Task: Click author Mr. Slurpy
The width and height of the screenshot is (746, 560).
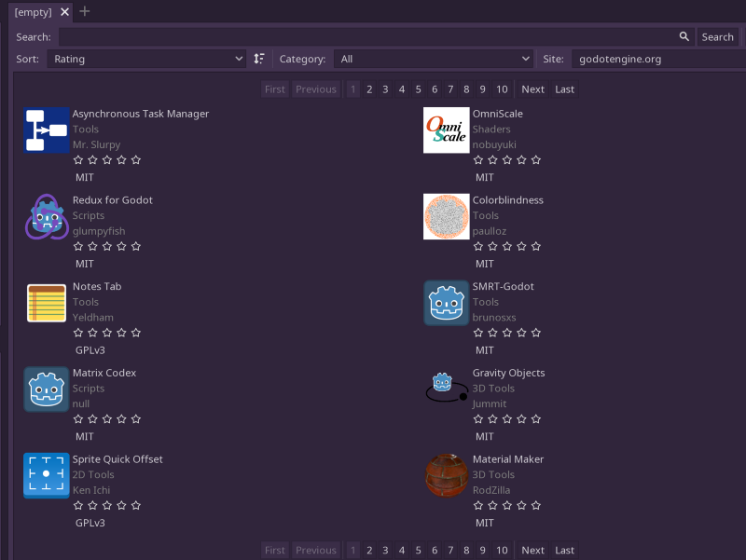Action: coord(97,144)
